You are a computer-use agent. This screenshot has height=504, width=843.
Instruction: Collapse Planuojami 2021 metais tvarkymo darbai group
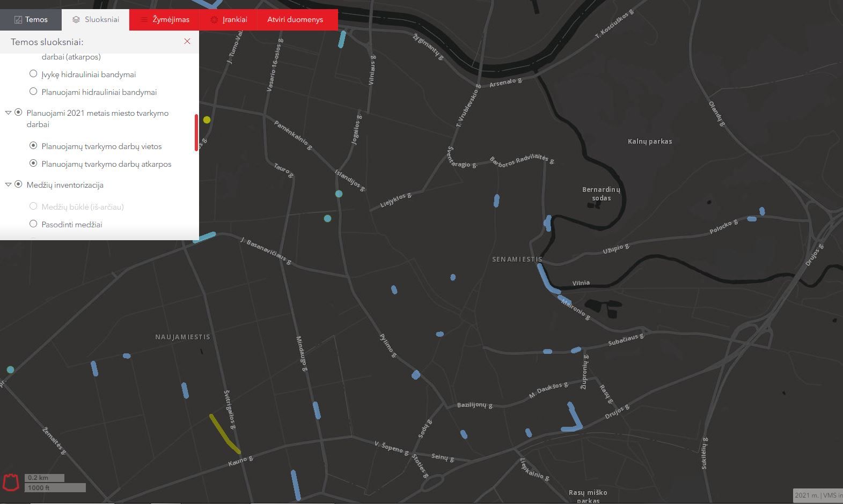click(x=8, y=113)
